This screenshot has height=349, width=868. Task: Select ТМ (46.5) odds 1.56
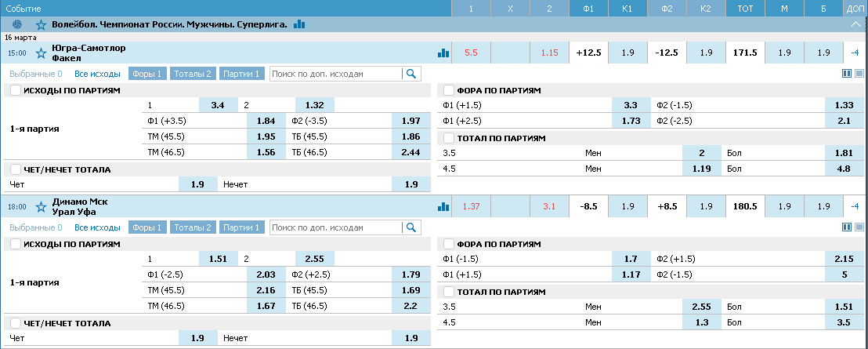[266, 152]
